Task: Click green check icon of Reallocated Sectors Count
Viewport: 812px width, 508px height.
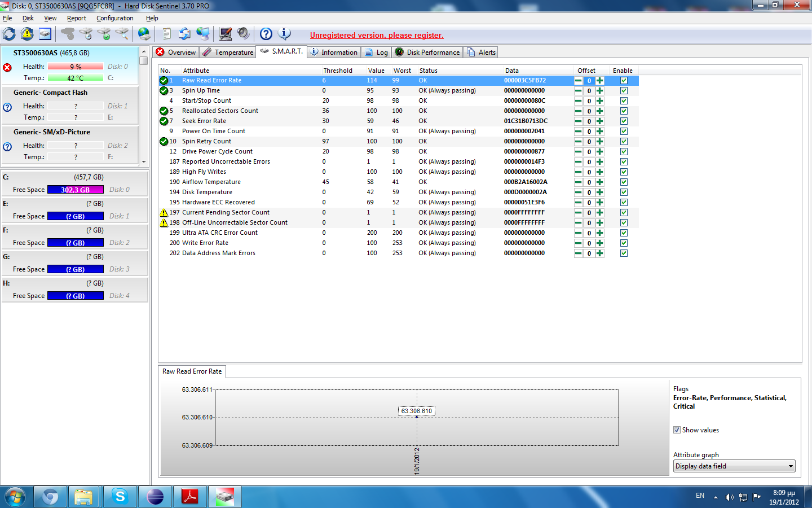Action: (x=164, y=111)
